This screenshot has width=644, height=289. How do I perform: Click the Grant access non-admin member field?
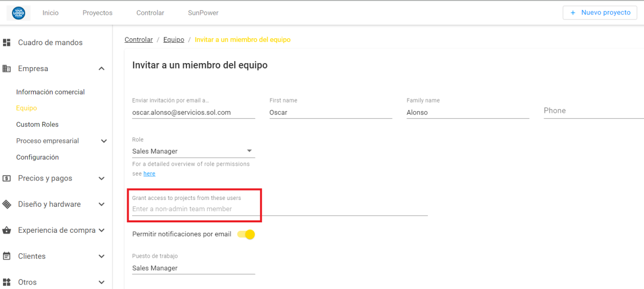280,209
